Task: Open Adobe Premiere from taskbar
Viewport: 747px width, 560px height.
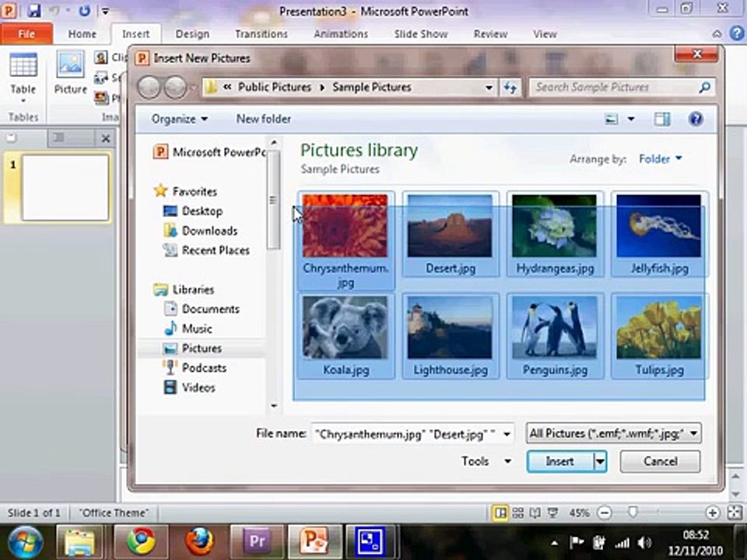Action: click(x=258, y=541)
